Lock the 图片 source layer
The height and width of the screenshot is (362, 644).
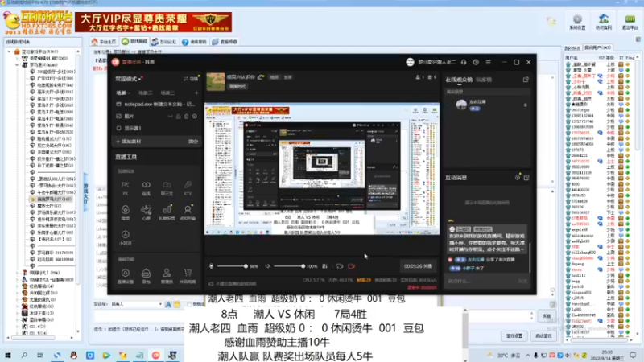tap(178, 116)
